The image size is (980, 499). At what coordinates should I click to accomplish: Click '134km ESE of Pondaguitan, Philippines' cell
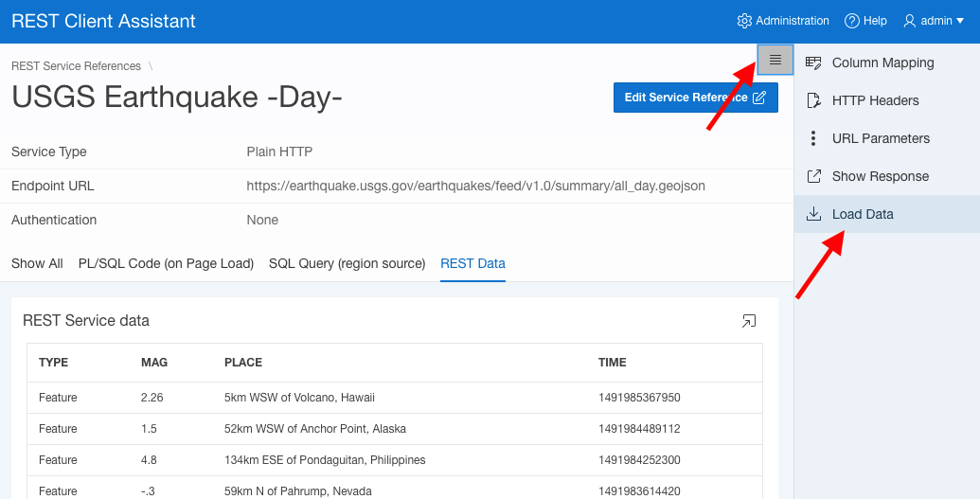(x=325, y=460)
